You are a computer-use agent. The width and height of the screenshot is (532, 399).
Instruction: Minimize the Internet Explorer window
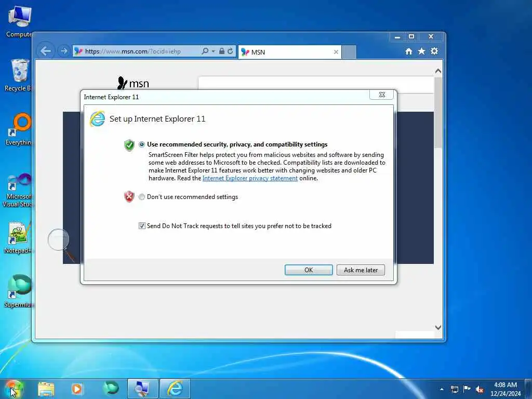tap(397, 37)
